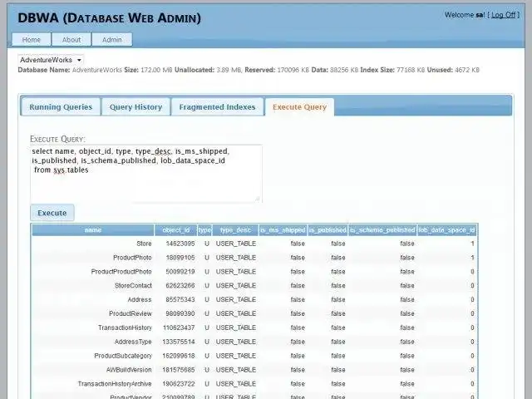Click the Execute button

pos(52,213)
